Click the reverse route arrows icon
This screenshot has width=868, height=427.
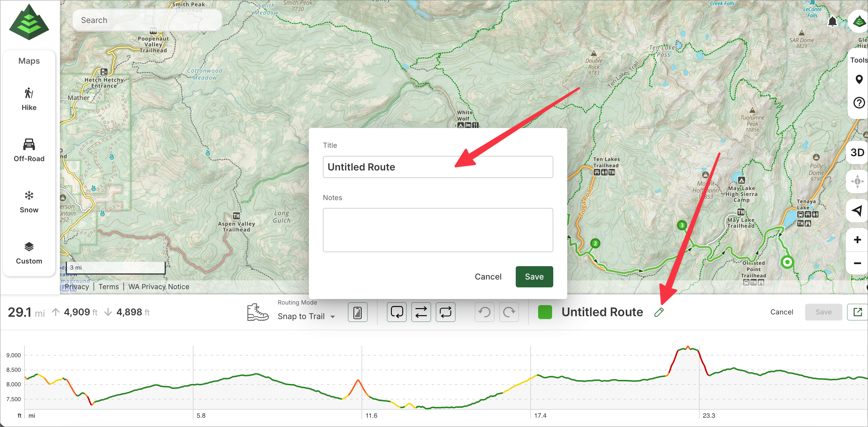coord(421,312)
